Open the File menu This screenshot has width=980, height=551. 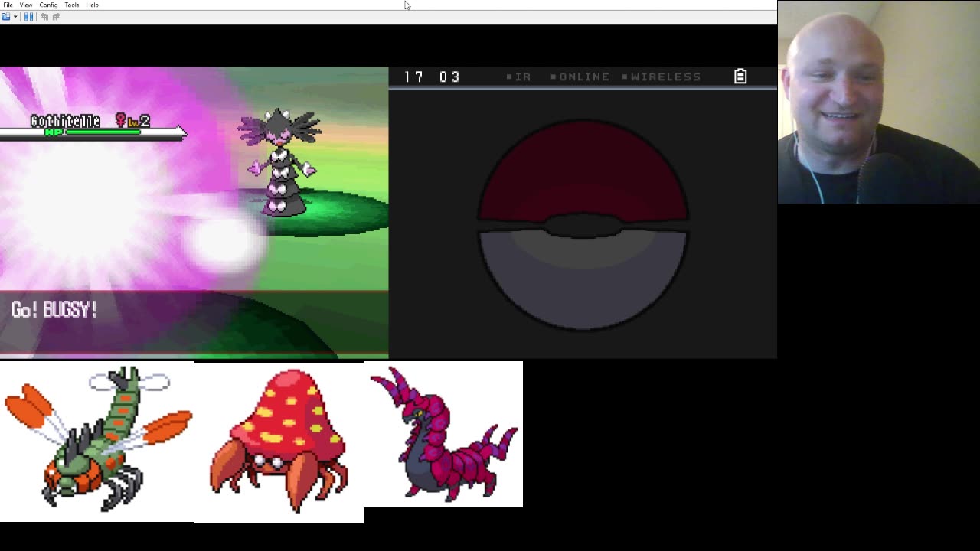point(8,5)
